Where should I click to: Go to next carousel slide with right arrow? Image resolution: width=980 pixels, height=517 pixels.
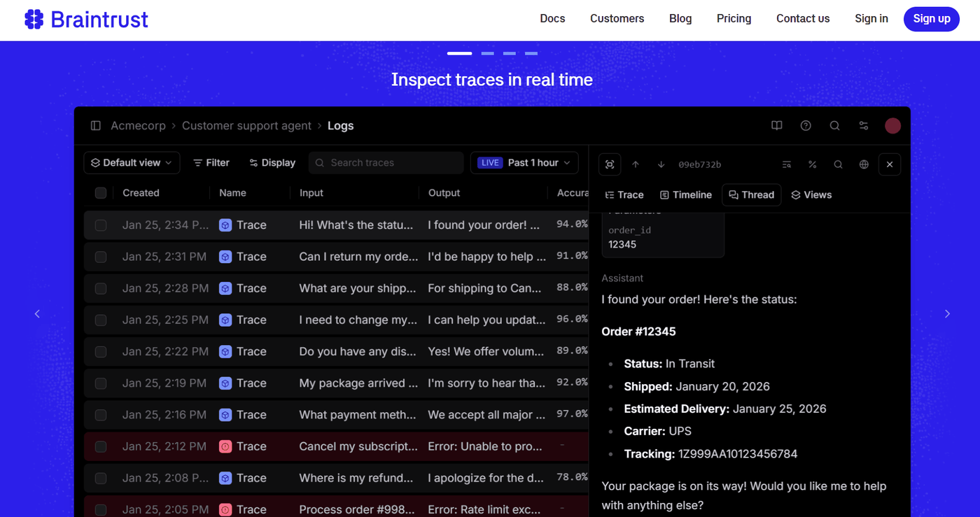pos(947,314)
